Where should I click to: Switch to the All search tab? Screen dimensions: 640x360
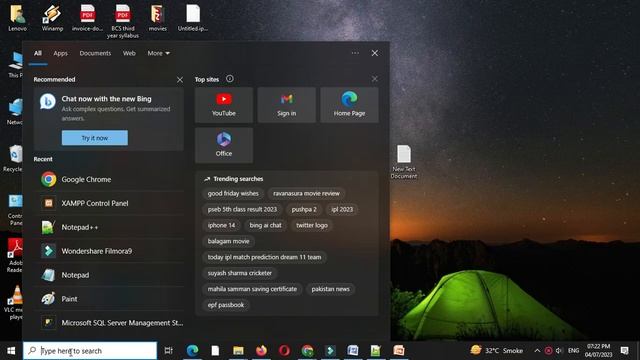[x=38, y=53]
